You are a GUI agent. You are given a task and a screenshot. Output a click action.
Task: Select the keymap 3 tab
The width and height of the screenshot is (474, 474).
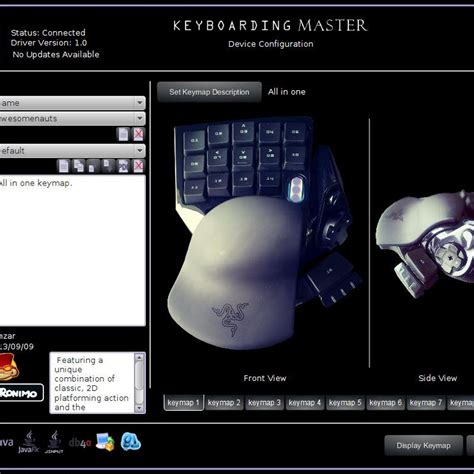click(x=264, y=403)
